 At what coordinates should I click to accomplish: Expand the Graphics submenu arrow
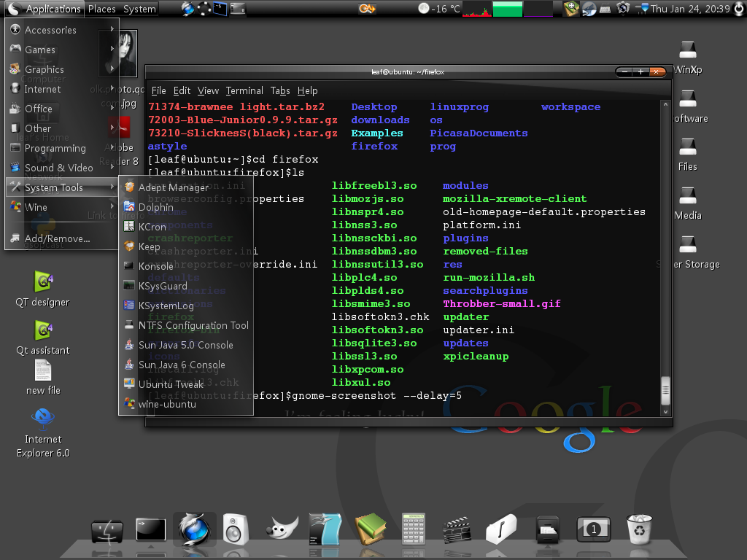112,69
